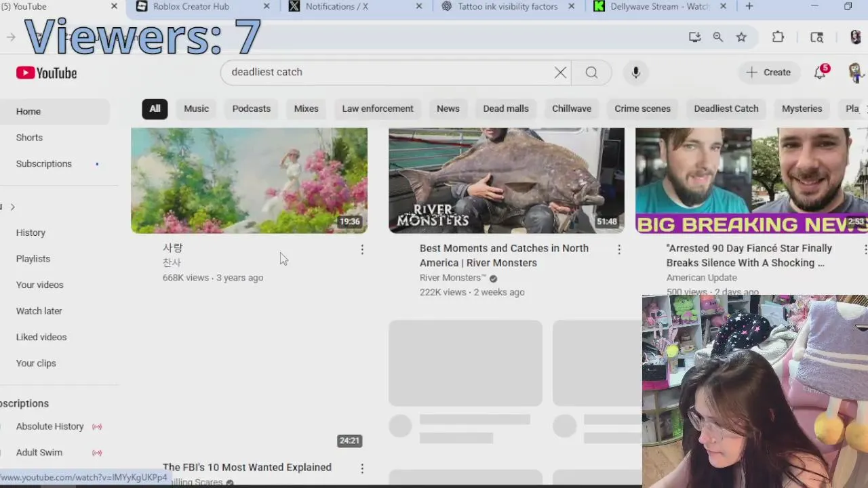Image resolution: width=868 pixels, height=488 pixels.
Task: Open the browser side search panel icon
Action: pyautogui.click(x=816, y=37)
